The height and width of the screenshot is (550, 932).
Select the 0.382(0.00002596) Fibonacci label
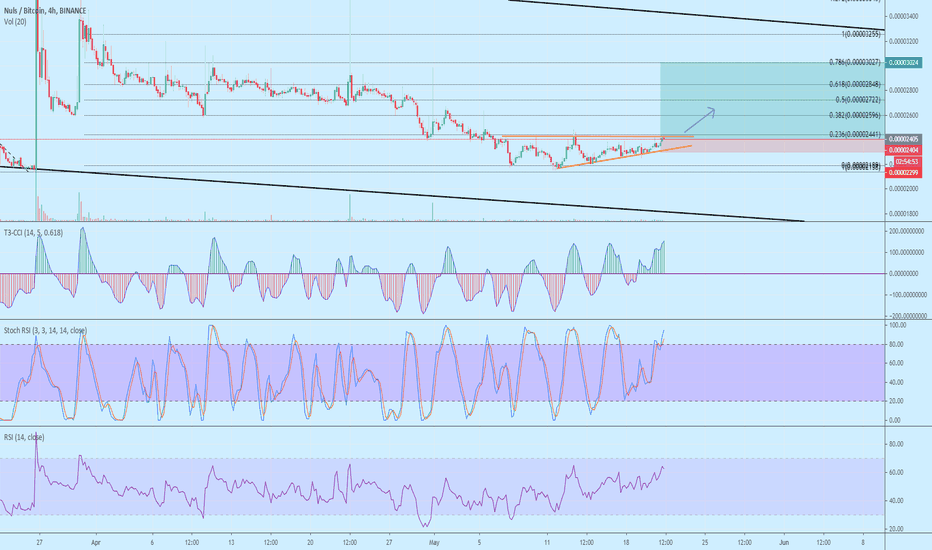coord(855,115)
